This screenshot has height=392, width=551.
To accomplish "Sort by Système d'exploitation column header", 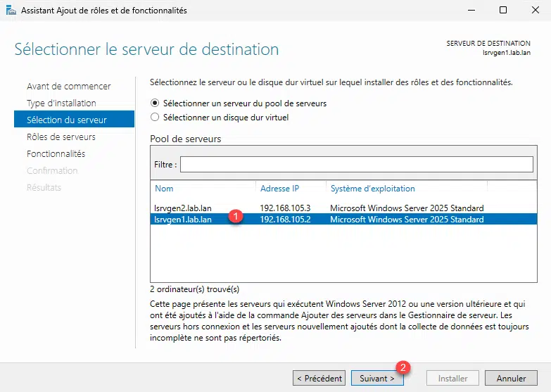I will 372,189.
